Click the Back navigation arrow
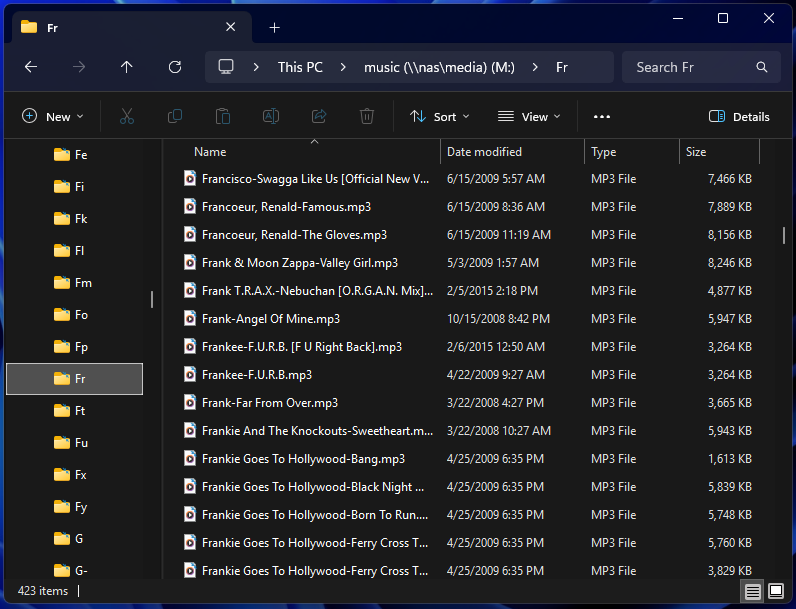The image size is (796, 609). (31, 67)
